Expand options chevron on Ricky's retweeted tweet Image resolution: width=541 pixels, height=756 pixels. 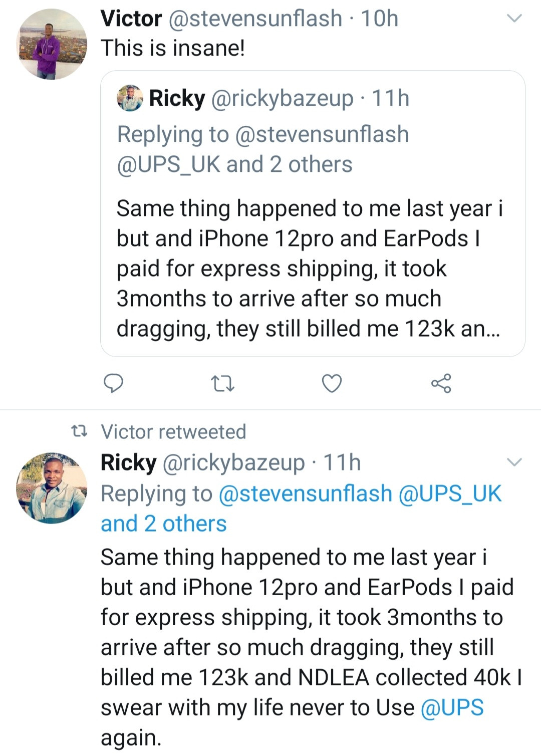(x=514, y=462)
